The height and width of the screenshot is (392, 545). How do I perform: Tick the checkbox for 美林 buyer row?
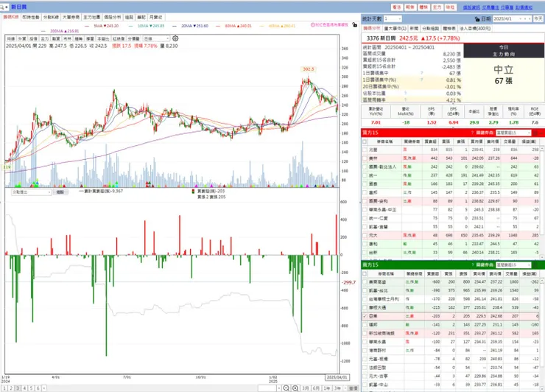[x=365, y=158]
